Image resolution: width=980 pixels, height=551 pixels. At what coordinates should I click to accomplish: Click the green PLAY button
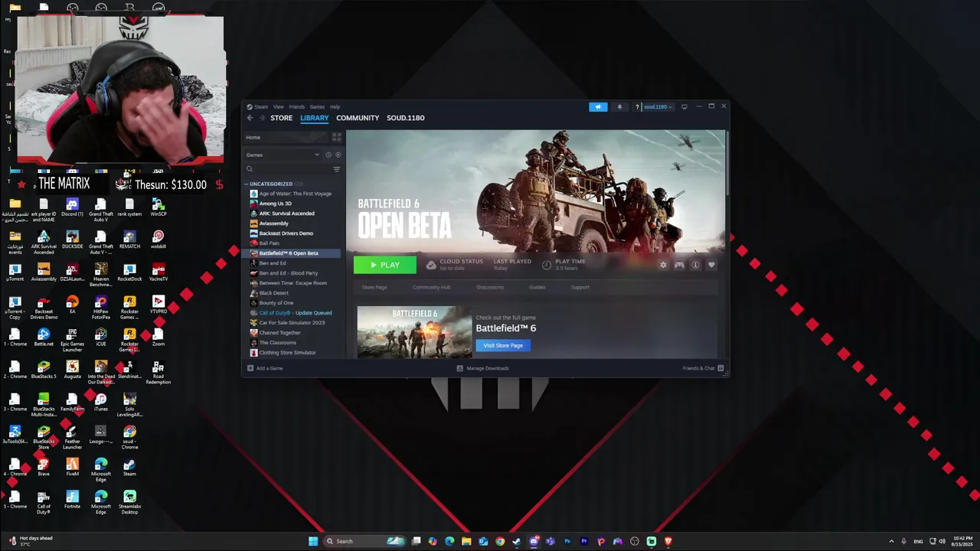tap(385, 265)
